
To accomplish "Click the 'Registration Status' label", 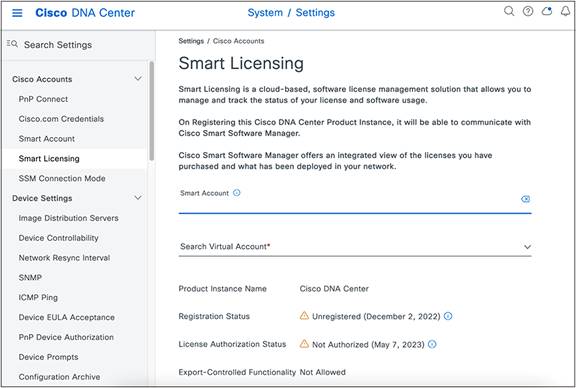I will (x=214, y=316).
